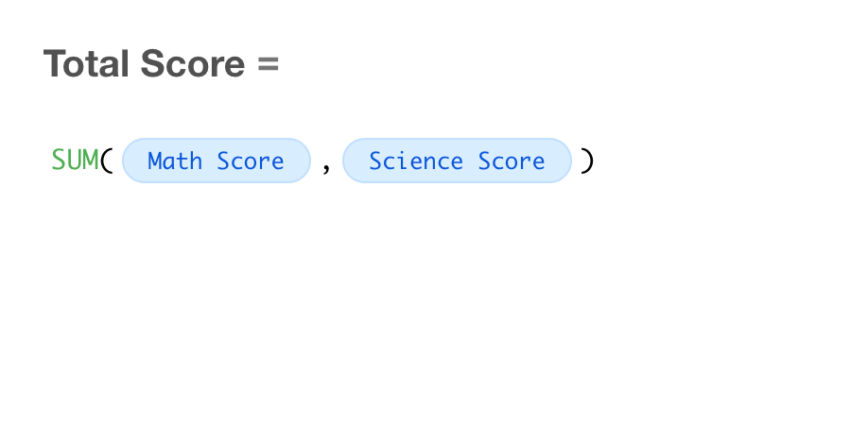Select the Science Score field token
868x425 pixels.
[457, 161]
